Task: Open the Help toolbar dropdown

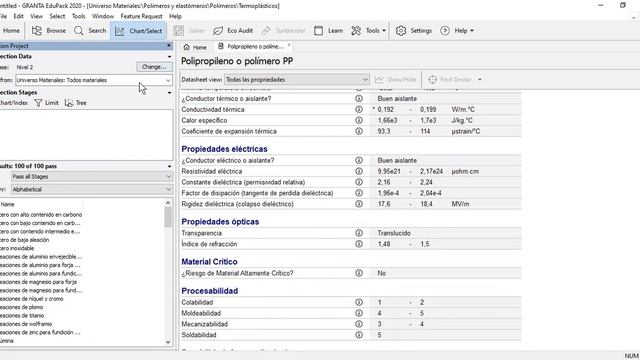Action: [x=457, y=31]
